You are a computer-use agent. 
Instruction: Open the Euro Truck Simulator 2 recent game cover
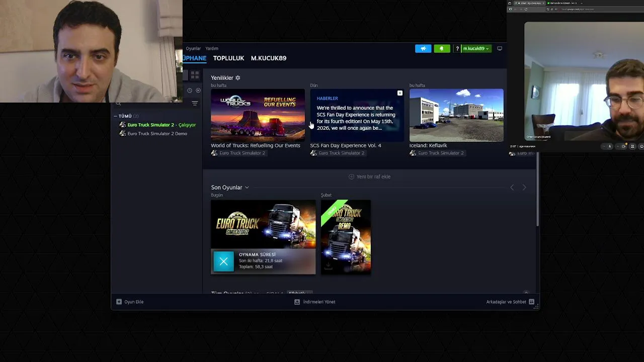pyautogui.click(x=263, y=224)
